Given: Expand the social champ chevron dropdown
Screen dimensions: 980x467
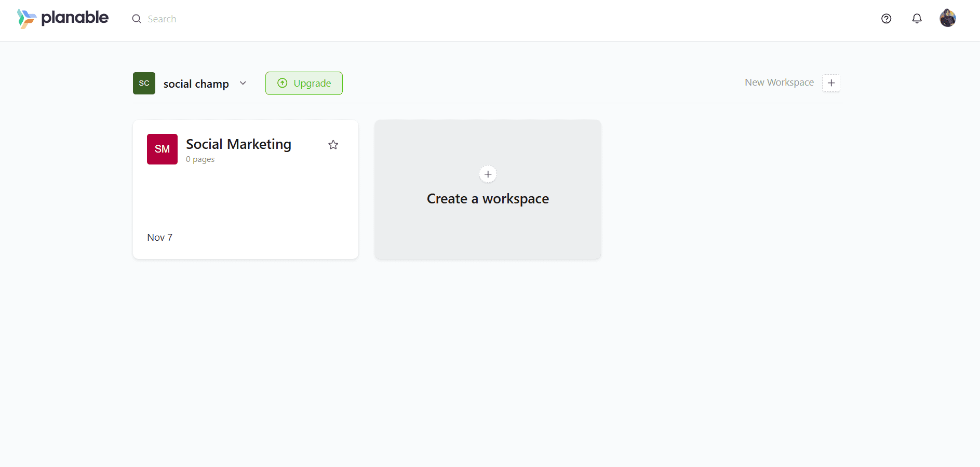Looking at the screenshot, I should [243, 84].
